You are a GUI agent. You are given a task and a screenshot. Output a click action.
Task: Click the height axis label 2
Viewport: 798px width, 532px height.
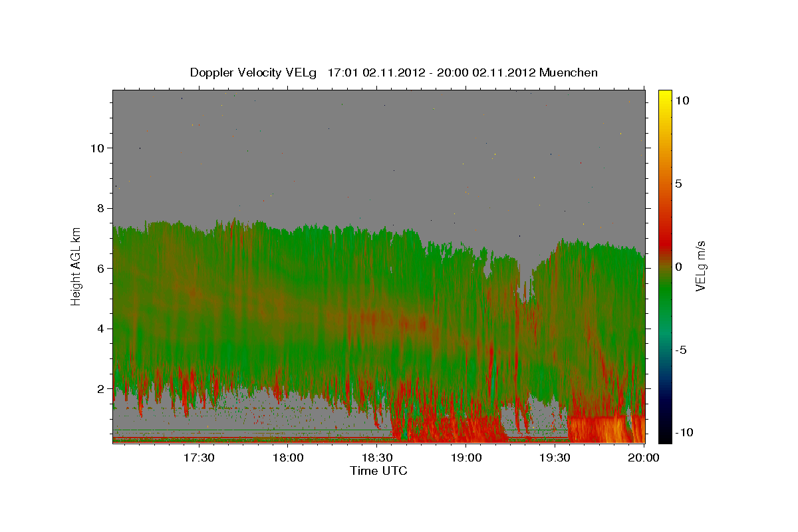(102, 389)
